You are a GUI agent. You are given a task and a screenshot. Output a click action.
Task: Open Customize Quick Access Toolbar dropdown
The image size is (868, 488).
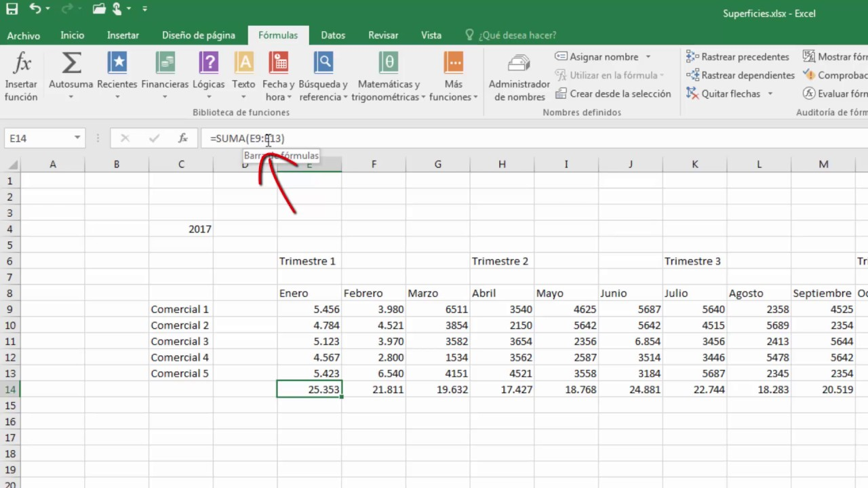click(144, 9)
